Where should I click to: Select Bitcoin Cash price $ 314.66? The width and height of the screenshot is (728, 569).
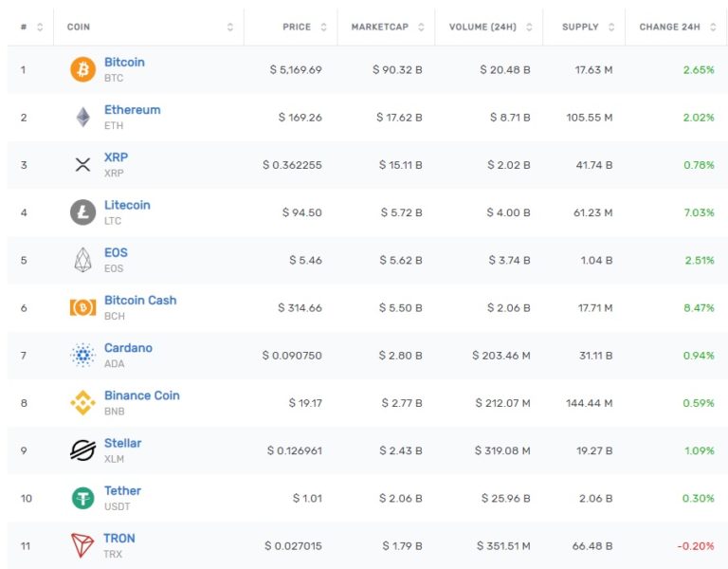(300, 307)
